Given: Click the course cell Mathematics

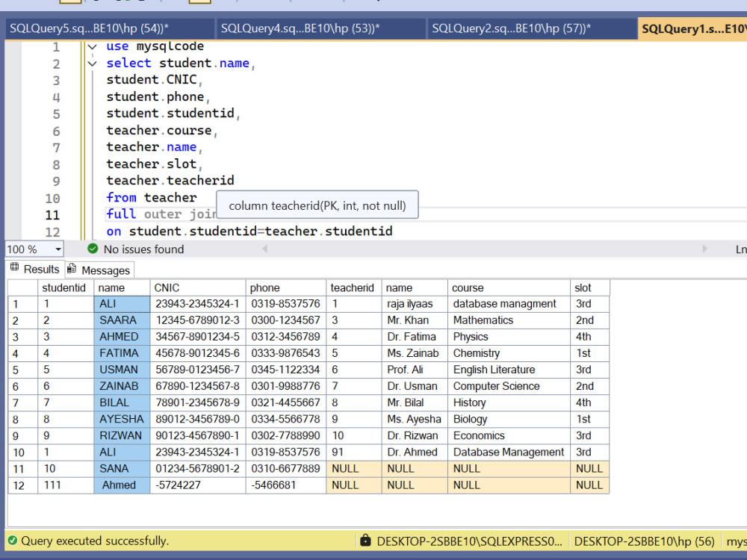Looking at the screenshot, I should point(509,320).
